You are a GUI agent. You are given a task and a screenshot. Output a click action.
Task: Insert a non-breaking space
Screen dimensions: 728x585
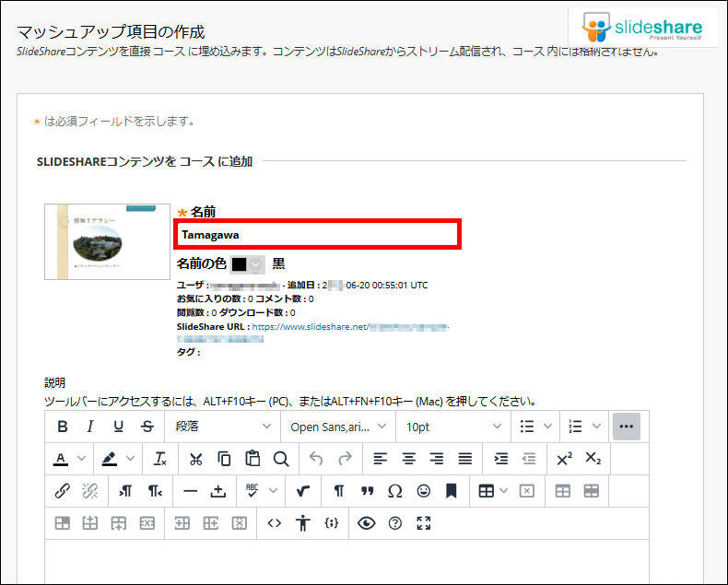(218, 491)
